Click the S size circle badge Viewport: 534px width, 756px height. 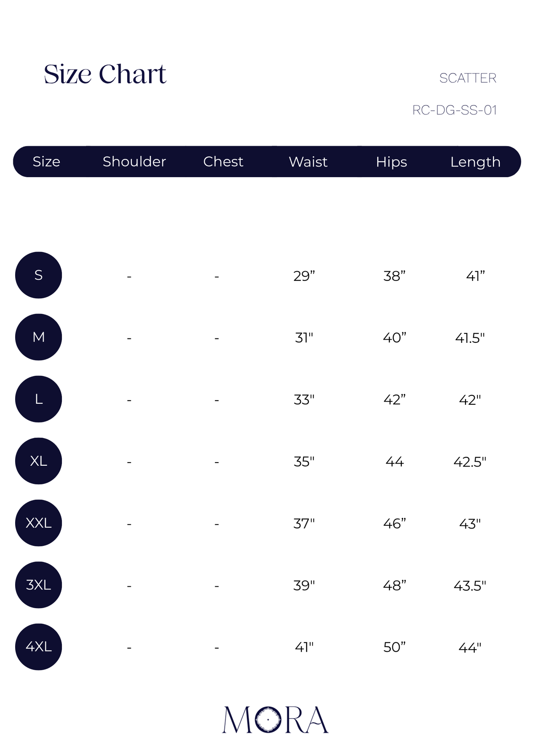[x=39, y=275]
